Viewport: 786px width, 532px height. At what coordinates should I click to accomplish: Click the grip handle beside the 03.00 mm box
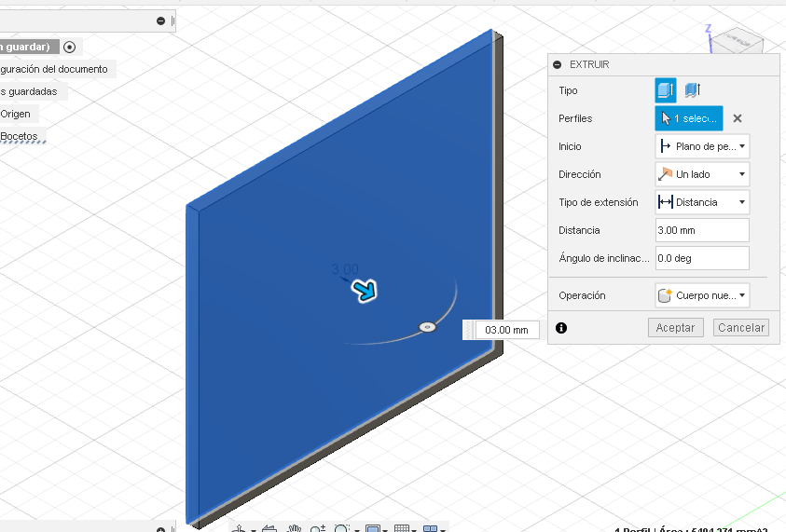469,330
